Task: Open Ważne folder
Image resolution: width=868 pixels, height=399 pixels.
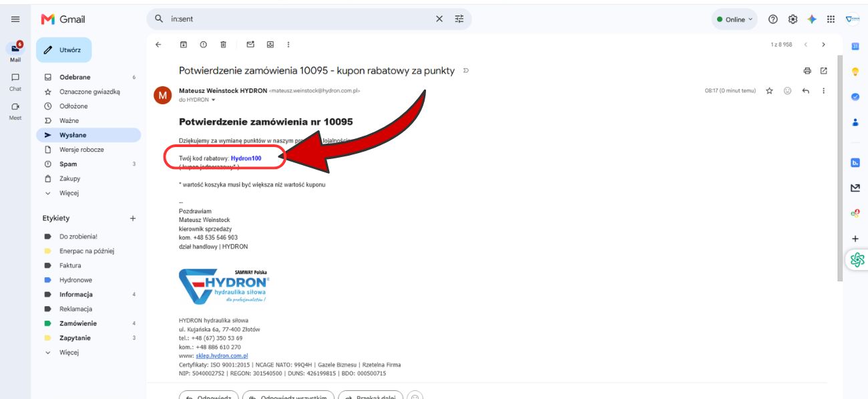Action: click(89, 121)
